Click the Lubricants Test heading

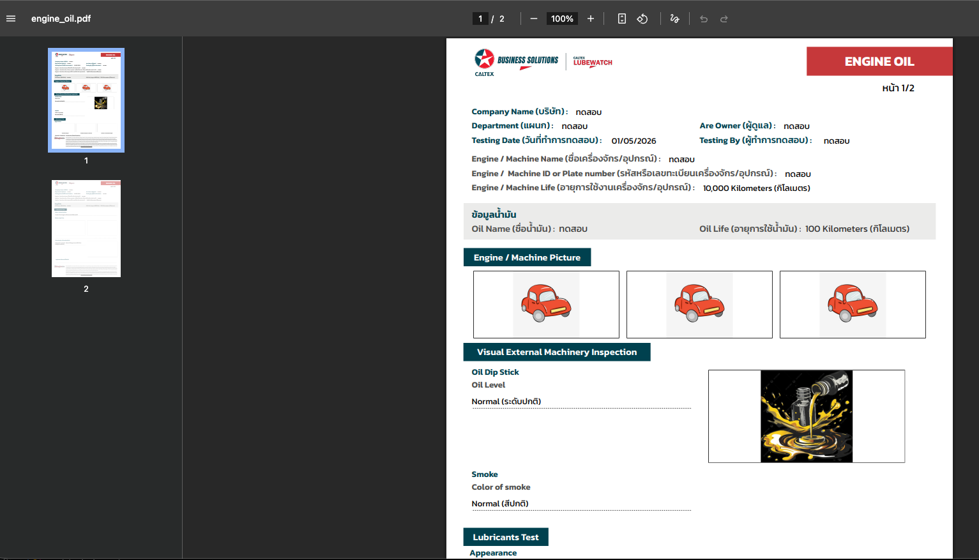click(506, 537)
